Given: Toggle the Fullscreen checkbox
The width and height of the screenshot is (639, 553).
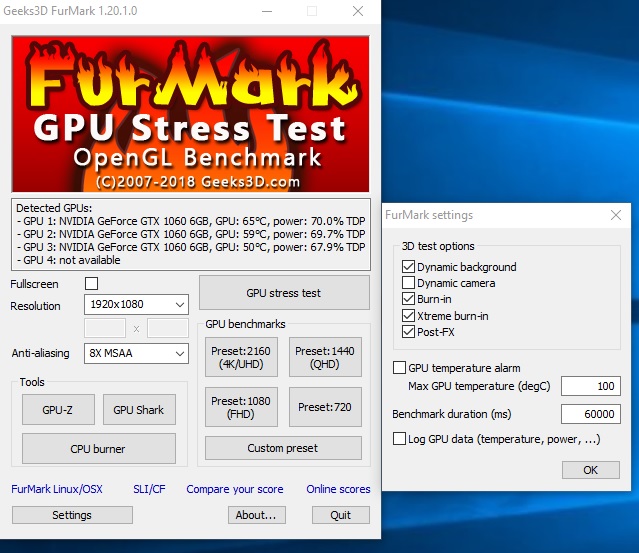Looking at the screenshot, I should tap(91, 283).
